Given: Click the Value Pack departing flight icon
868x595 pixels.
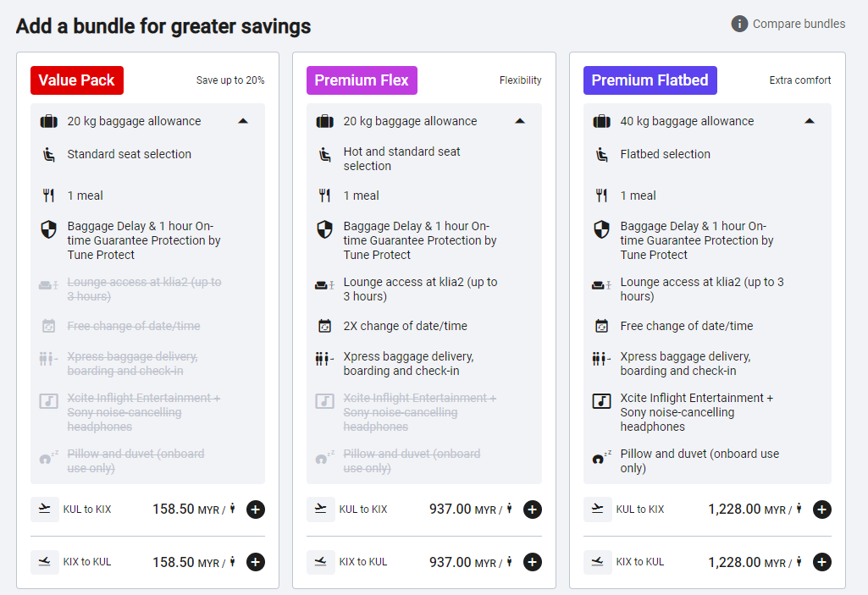Looking at the screenshot, I should (44, 510).
